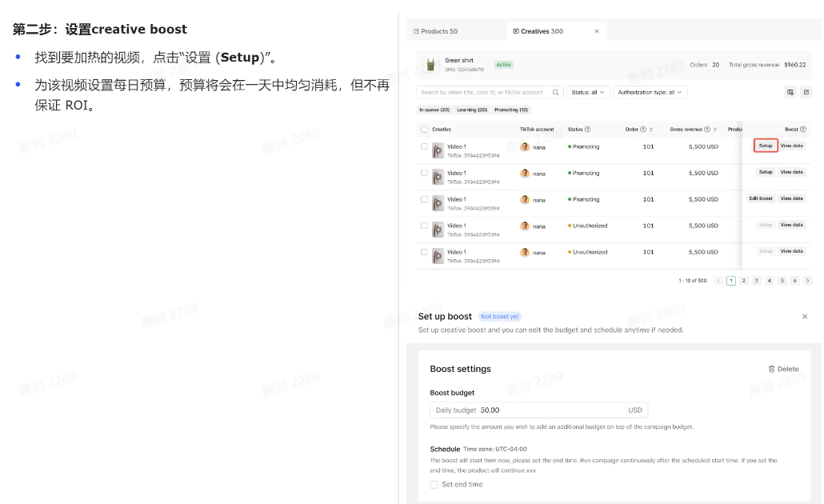Click the Edit boost button
This screenshot has width=824, height=504.
coord(761,198)
